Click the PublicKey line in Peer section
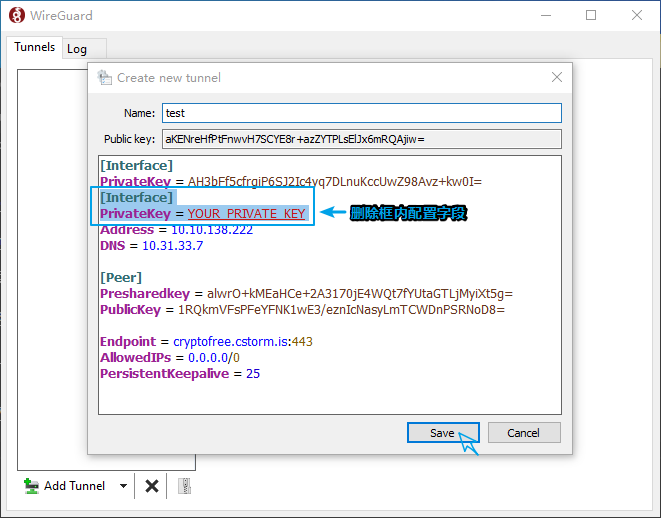 click(x=302, y=310)
